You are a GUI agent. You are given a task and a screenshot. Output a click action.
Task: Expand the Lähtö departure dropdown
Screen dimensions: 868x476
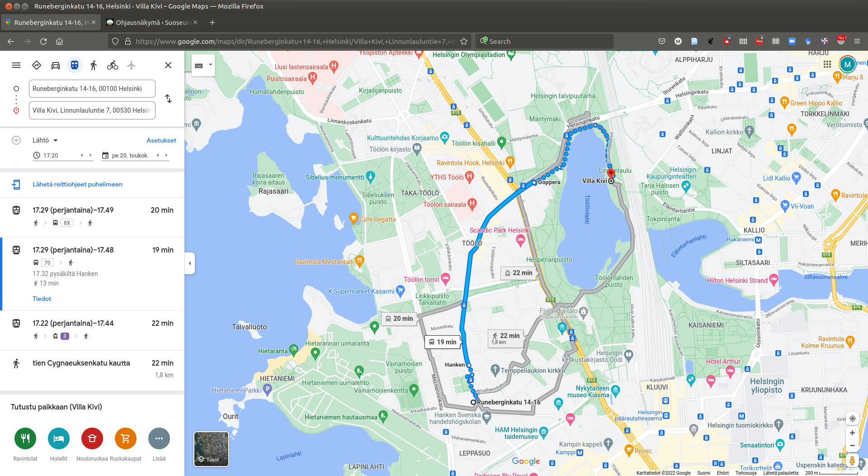45,140
